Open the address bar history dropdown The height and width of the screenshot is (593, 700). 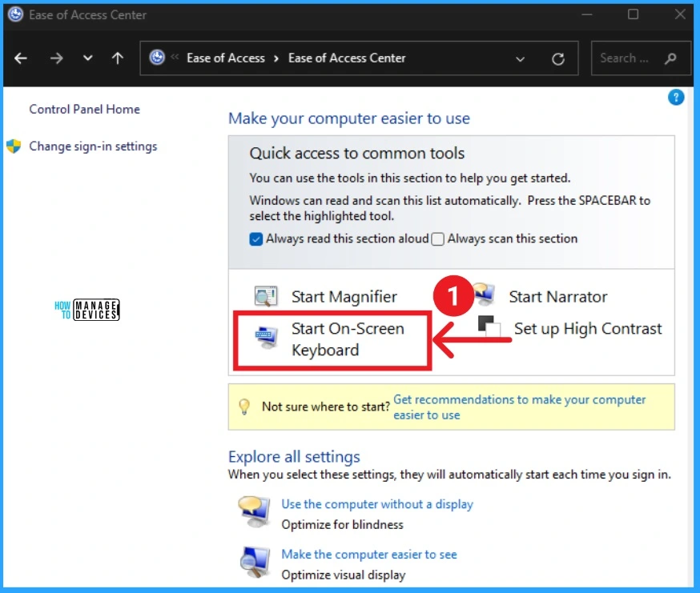[x=520, y=59]
